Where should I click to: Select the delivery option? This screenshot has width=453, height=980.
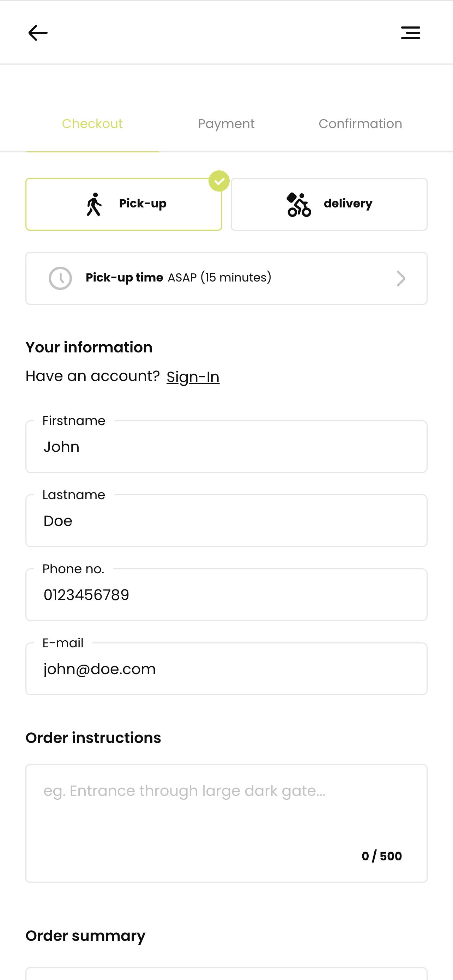[x=329, y=204]
